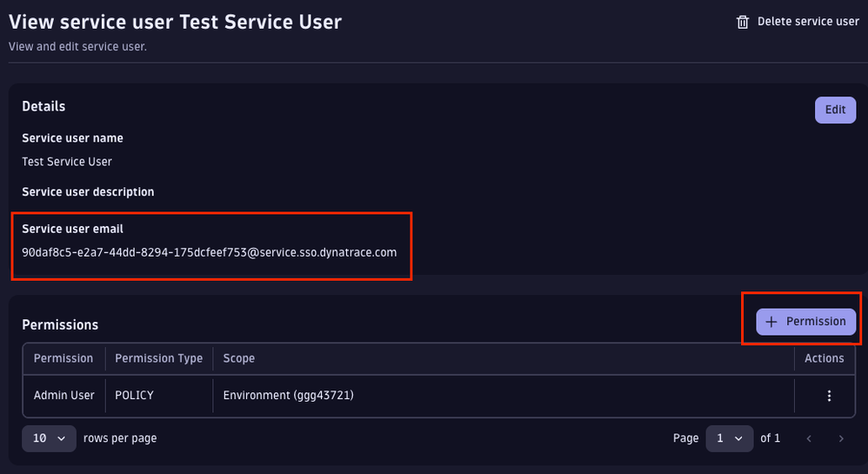Open the rows per page dropdown
Image resolution: width=868 pixels, height=474 pixels.
(x=49, y=438)
